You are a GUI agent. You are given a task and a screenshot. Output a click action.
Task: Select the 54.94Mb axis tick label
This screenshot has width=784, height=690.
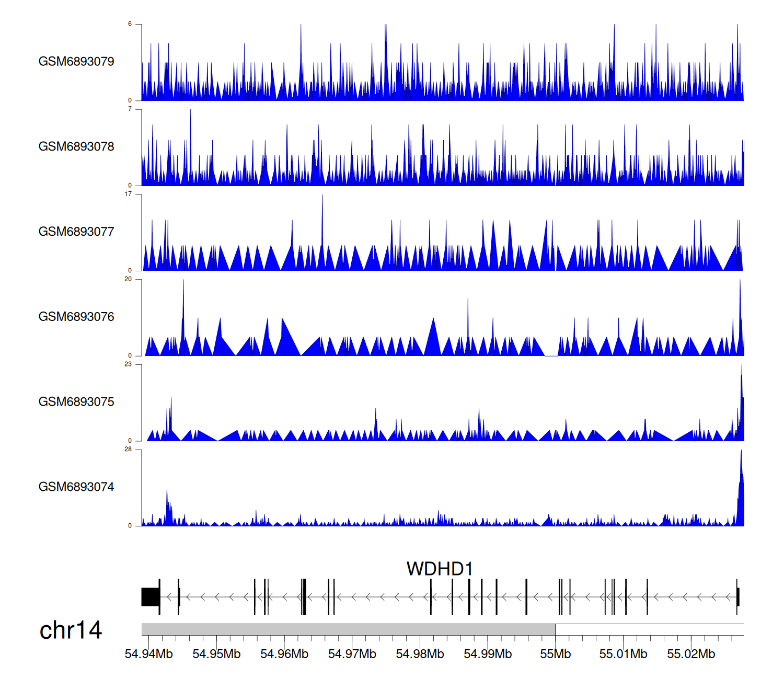[148, 654]
